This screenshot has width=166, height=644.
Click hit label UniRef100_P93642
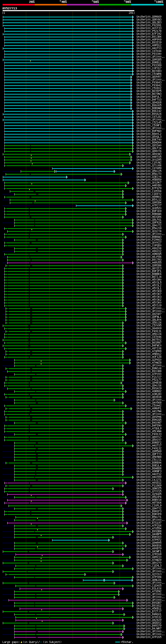coord(149,86)
